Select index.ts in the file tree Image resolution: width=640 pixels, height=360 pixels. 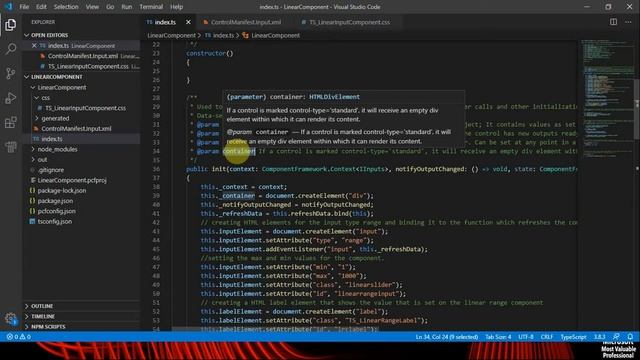tap(52, 139)
